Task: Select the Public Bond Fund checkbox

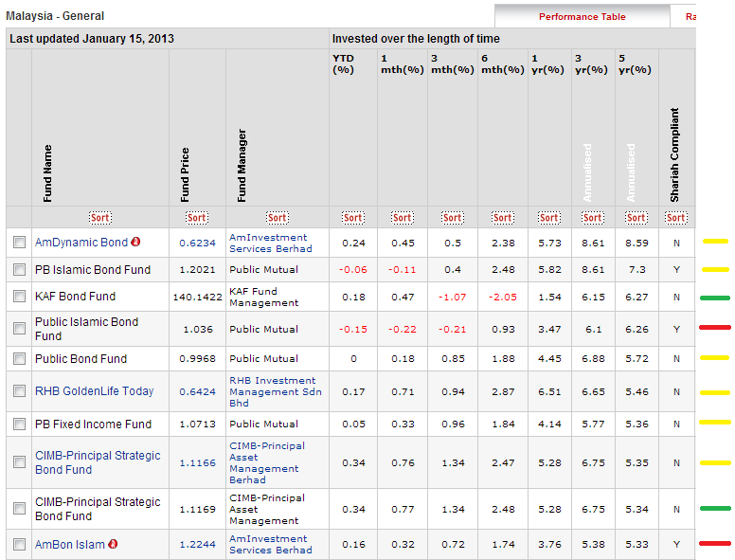Action: pos(19,359)
